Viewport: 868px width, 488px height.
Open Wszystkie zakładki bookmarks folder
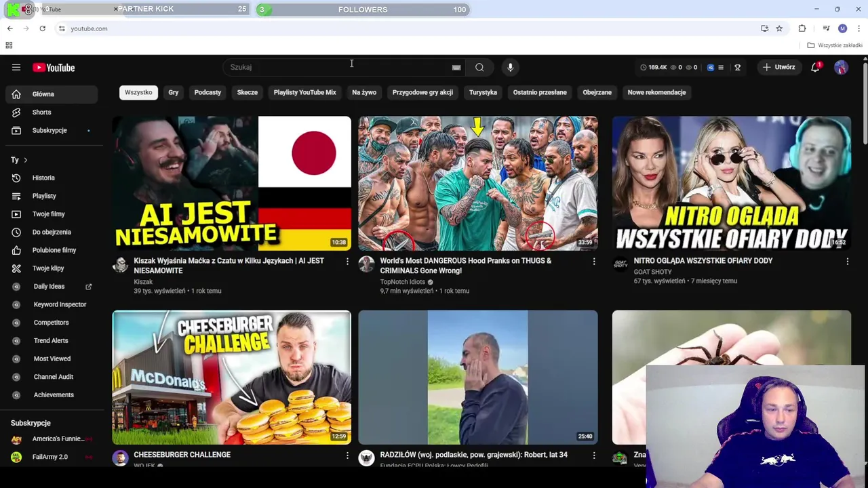point(835,45)
